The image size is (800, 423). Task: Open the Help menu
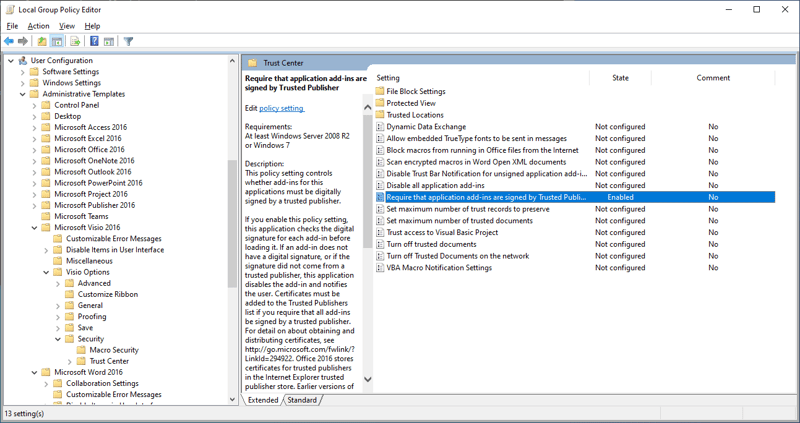pos(92,26)
